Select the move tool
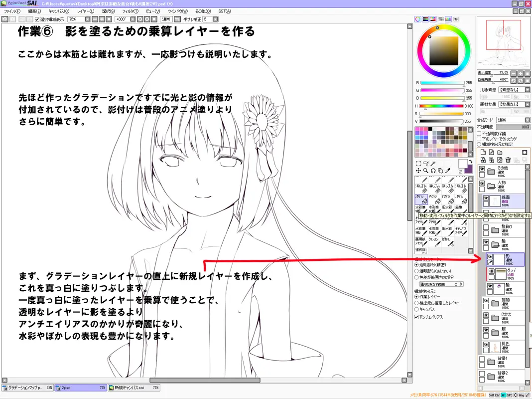Image resolution: width=532 pixels, height=399 pixels. click(x=418, y=171)
